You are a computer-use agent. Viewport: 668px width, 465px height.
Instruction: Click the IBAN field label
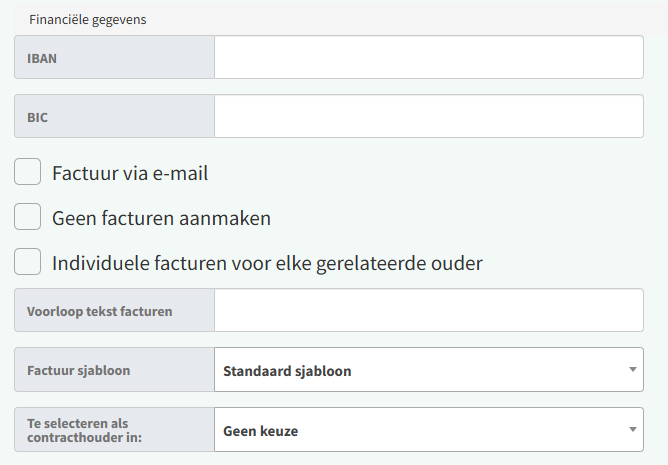41,58
